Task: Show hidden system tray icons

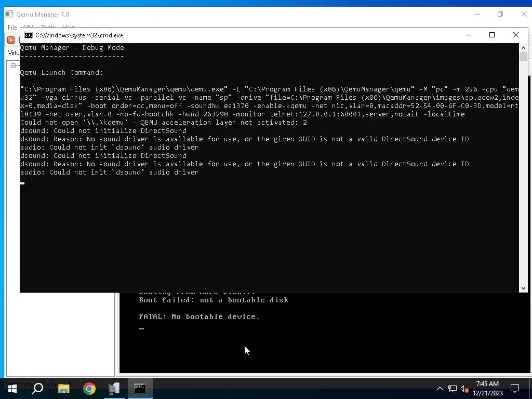Action: (440, 389)
